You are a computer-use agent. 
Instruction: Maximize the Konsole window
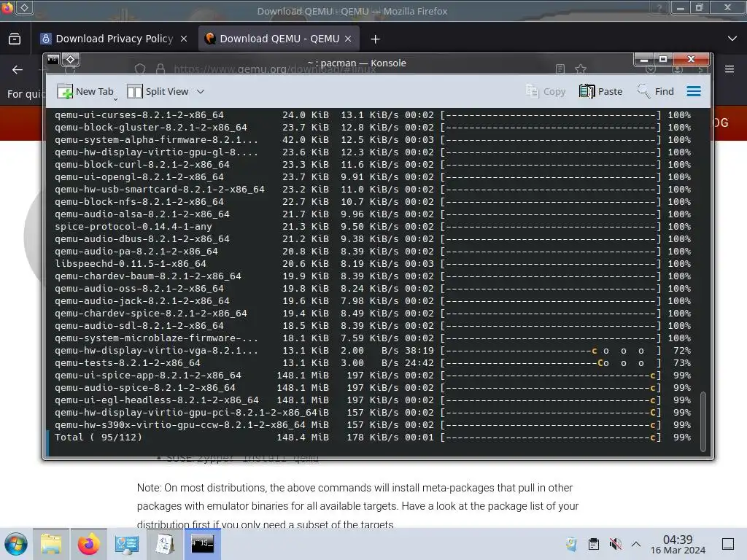click(x=662, y=60)
